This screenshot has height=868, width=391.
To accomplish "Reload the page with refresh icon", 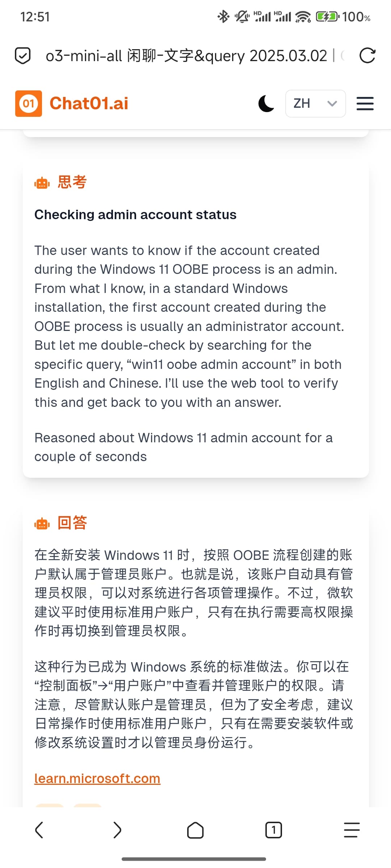I will pos(367,56).
